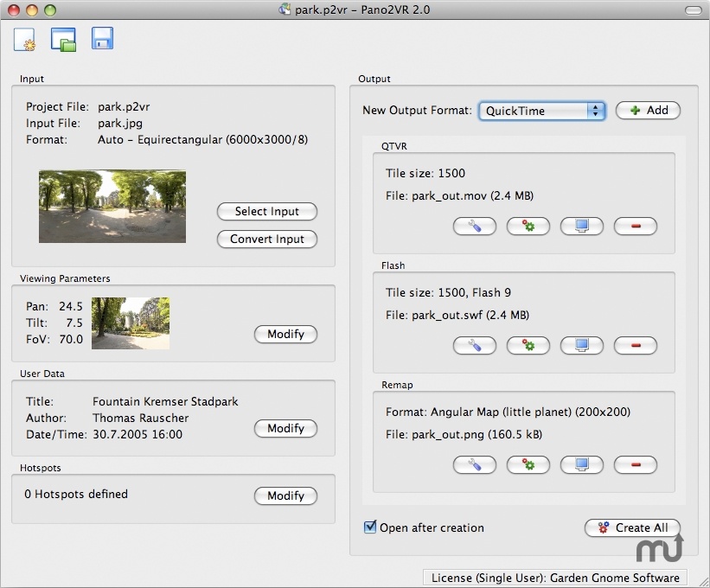Click the New Project toolbar icon
The image size is (710, 588).
[24, 39]
